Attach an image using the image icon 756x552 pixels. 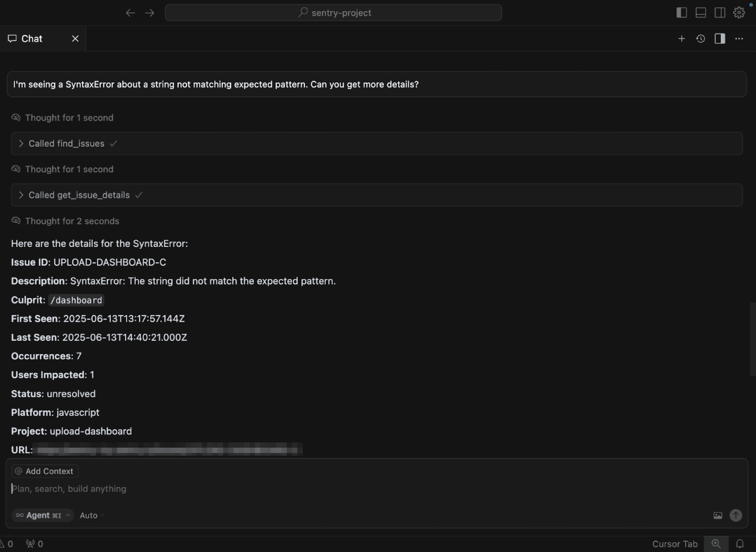[718, 515]
